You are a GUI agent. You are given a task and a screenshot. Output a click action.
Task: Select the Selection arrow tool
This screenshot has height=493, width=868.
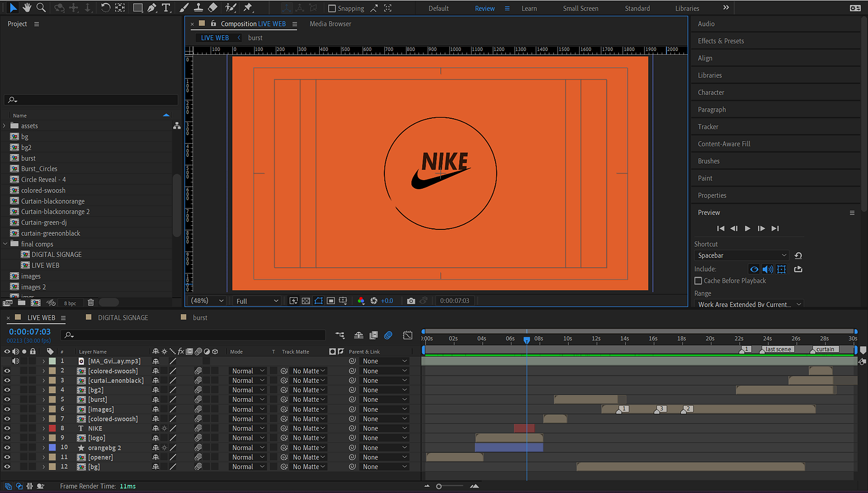pos(13,8)
